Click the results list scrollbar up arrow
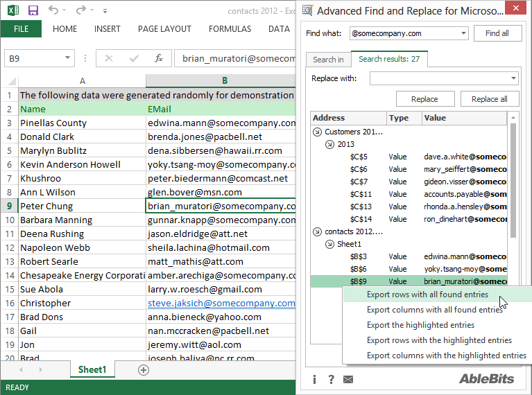Viewport: 532px width, 395px height. point(513,117)
